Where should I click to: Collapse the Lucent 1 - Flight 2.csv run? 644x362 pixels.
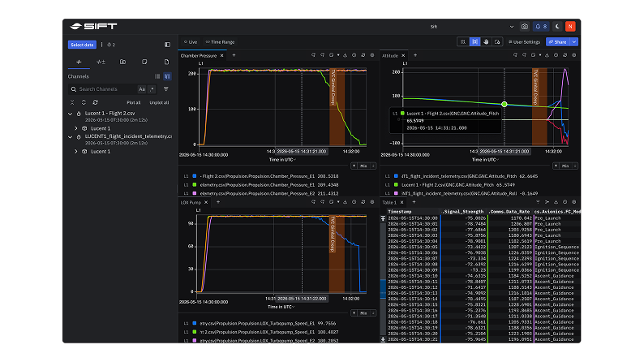pyautogui.click(x=71, y=114)
